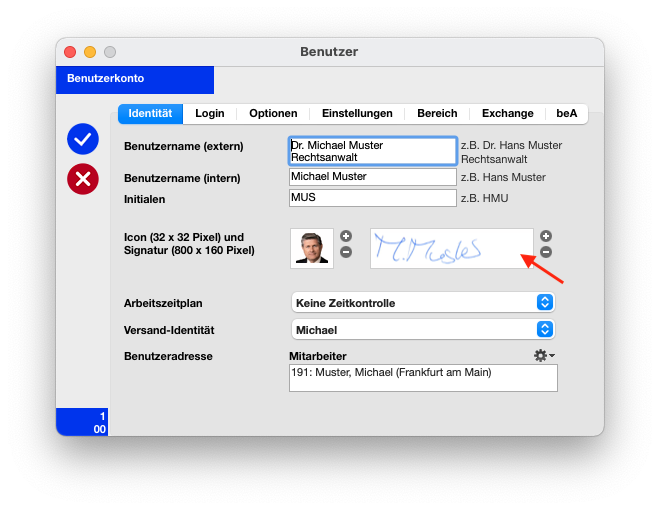Minimize the Benutzer window with yellow button
Image resolution: width=660 pixels, height=510 pixels.
pyautogui.click(x=90, y=52)
